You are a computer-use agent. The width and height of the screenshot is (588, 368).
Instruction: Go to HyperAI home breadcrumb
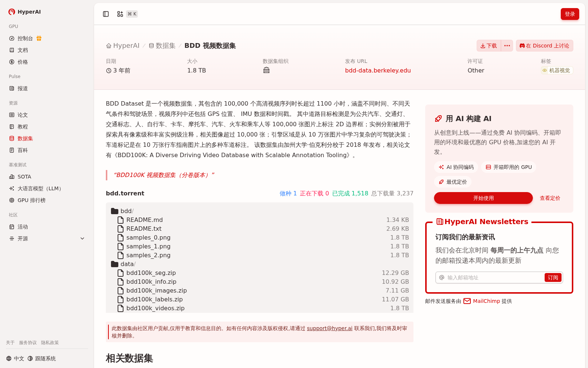click(123, 46)
